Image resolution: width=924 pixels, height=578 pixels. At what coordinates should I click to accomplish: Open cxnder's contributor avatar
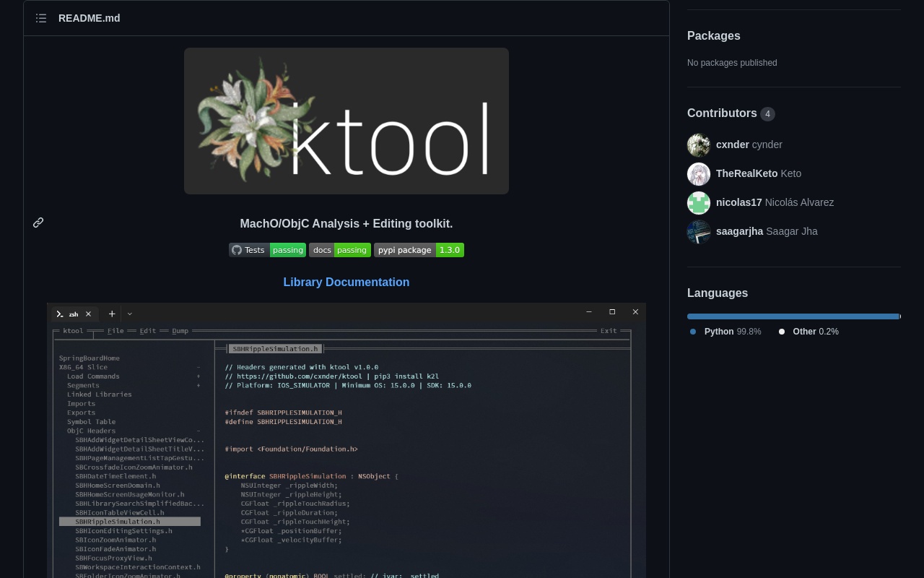[x=699, y=144]
